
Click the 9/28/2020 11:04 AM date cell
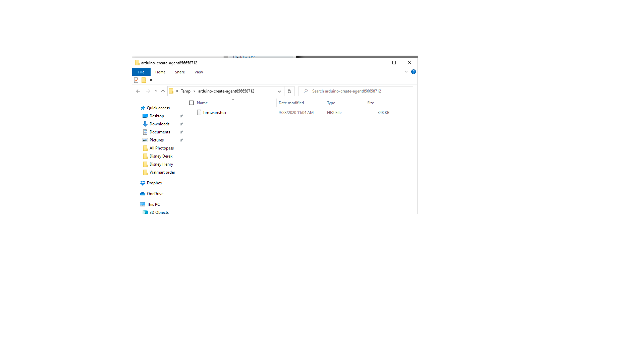[x=296, y=113]
